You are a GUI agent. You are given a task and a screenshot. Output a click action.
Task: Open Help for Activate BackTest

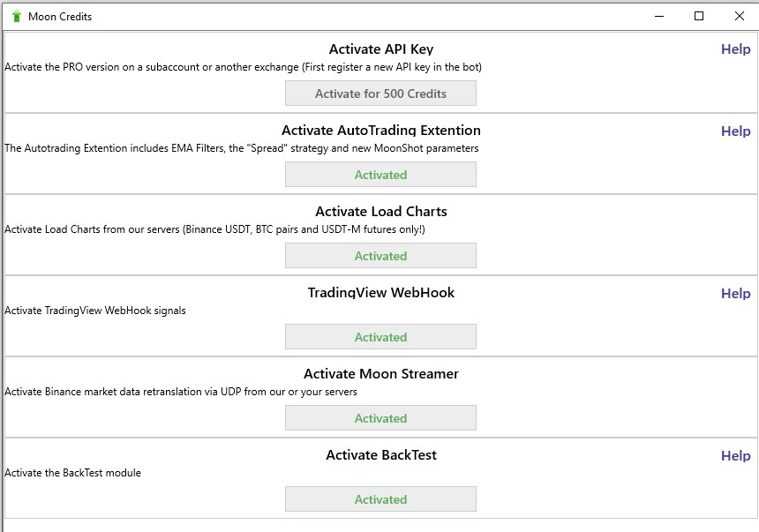pos(735,455)
